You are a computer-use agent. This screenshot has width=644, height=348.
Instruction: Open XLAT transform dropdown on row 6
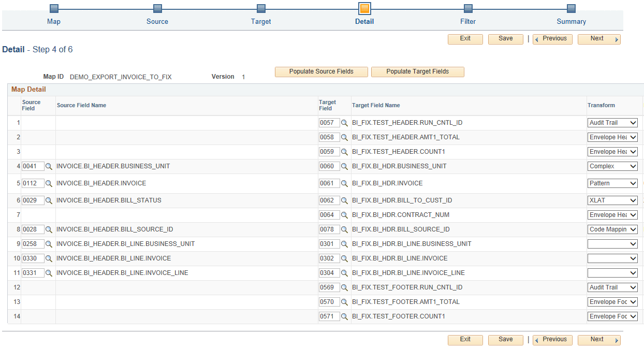pos(612,200)
